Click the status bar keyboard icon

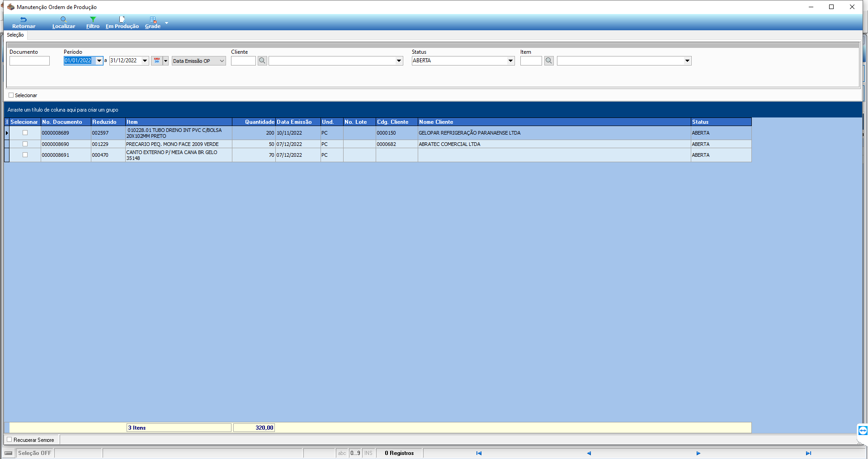(9, 453)
